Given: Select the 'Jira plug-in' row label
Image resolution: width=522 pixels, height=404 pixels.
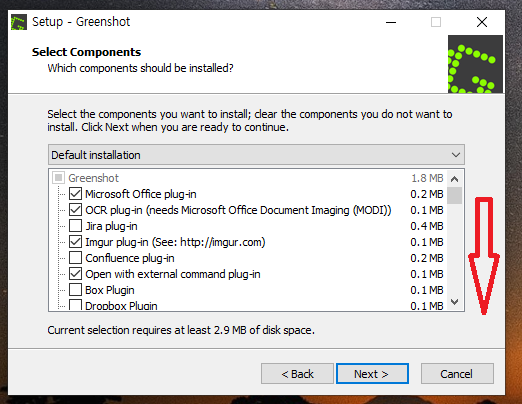Looking at the screenshot, I should pyautogui.click(x=111, y=226).
